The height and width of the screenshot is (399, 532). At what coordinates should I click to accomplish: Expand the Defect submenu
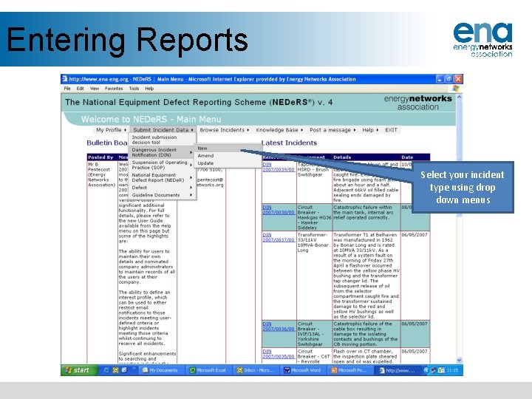[162, 188]
